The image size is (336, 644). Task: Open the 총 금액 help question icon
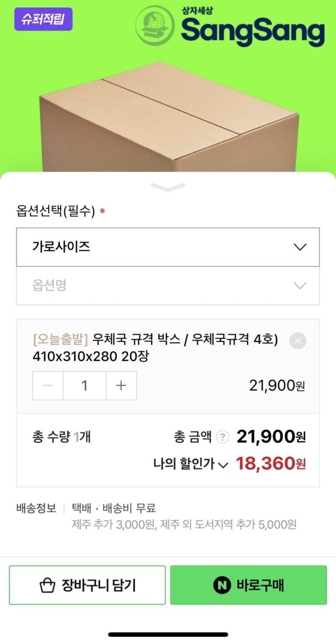tap(223, 437)
